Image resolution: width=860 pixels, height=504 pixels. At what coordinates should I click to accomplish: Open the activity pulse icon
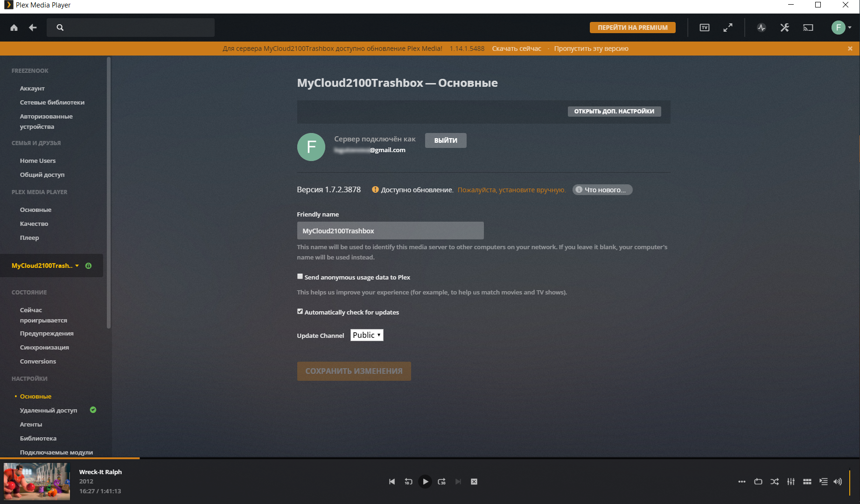[x=762, y=28]
